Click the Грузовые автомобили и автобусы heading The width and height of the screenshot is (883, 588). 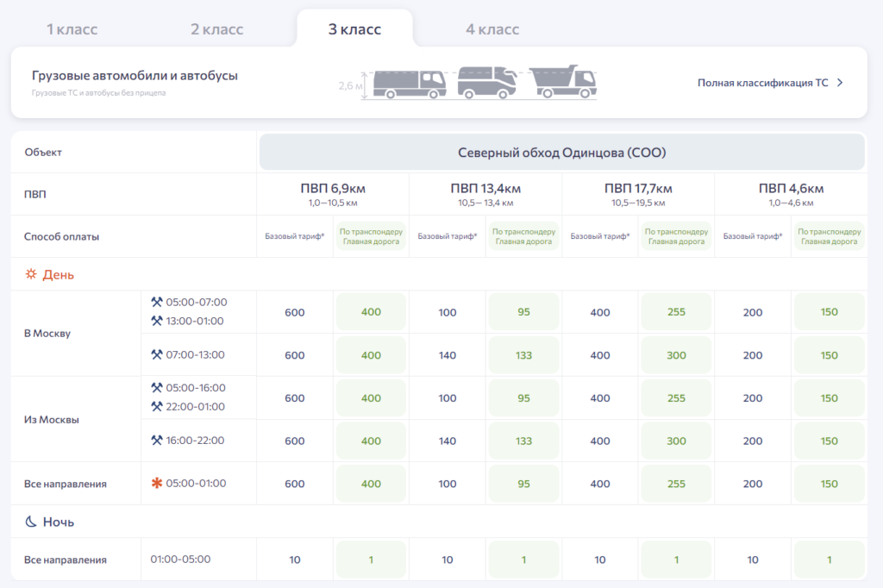tap(135, 76)
